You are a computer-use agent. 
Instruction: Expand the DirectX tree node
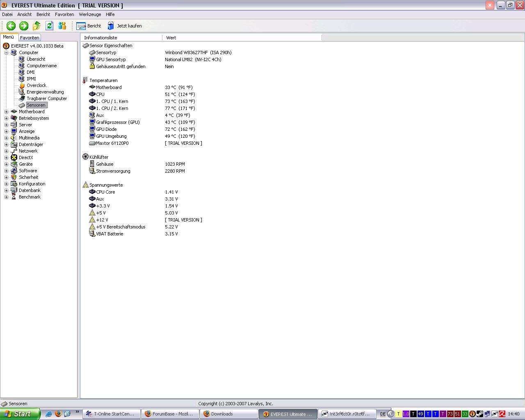[6, 157]
